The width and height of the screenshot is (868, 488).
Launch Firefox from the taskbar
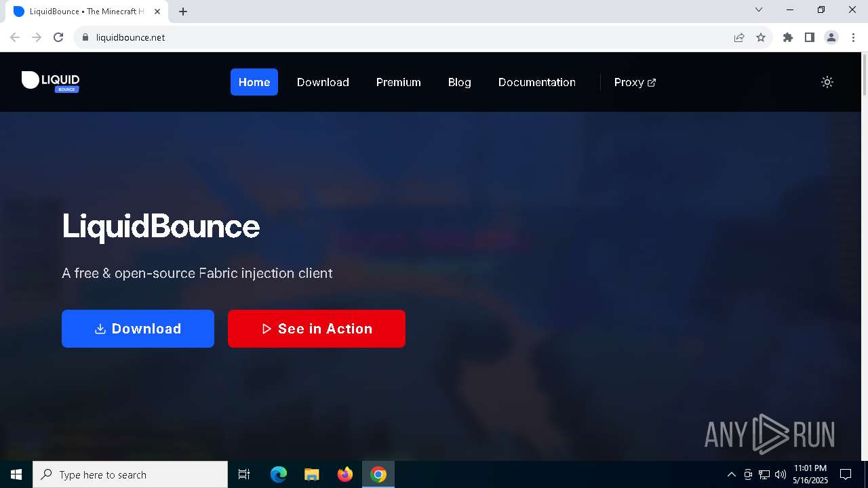345,474
